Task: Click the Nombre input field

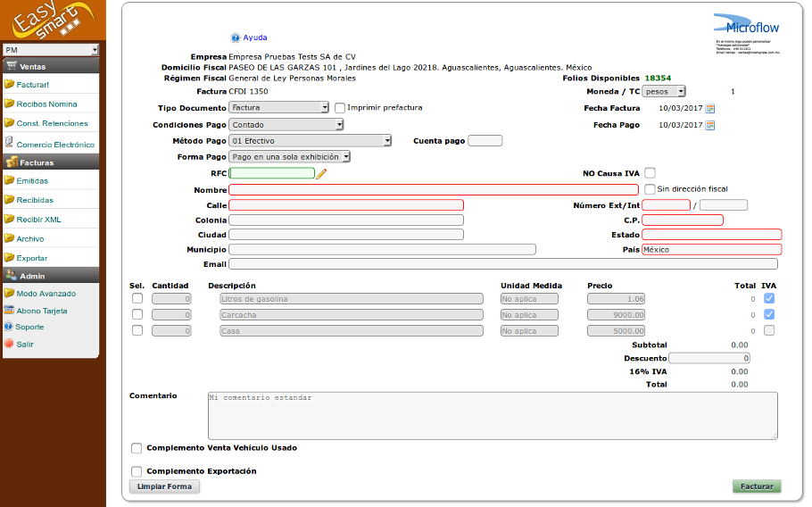Action: pyautogui.click(x=434, y=190)
